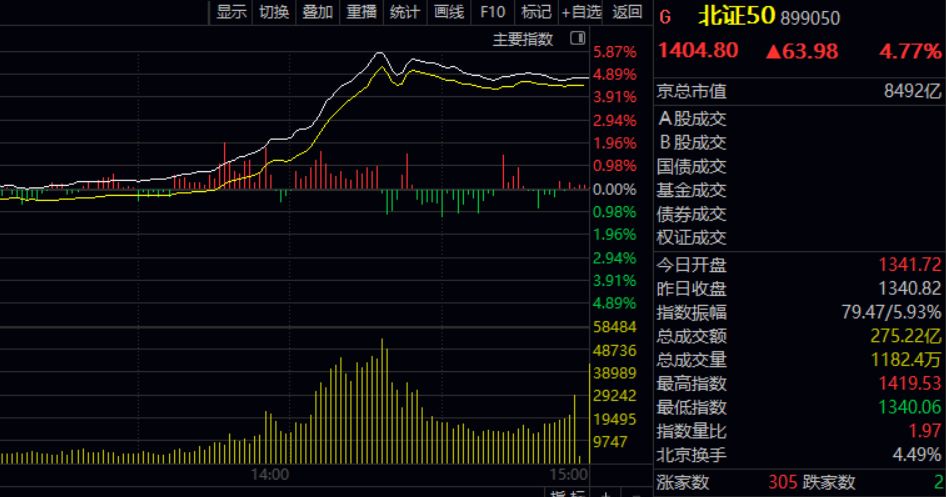Select the A股成交 row
Screen dimensions: 946x497
799,119
